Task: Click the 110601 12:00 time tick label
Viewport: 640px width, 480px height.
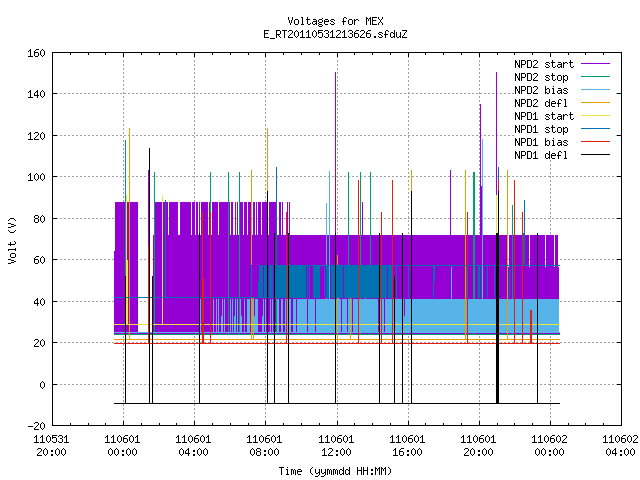Action: point(336,446)
